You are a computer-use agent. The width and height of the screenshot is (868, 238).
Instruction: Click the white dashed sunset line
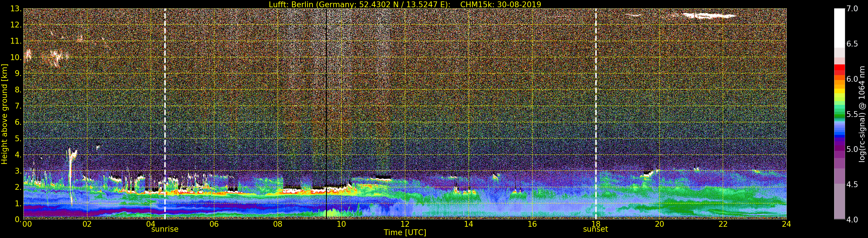pyautogui.click(x=596, y=114)
